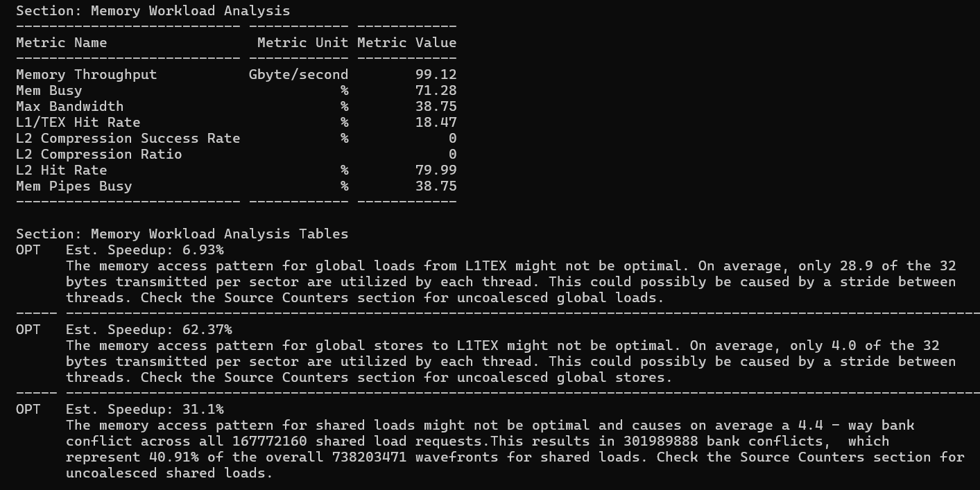The height and width of the screenshot is (490, 980).
Task: Click 'Section: Memory Workload Analysis Tables' heading
Action: coord(182,234)
